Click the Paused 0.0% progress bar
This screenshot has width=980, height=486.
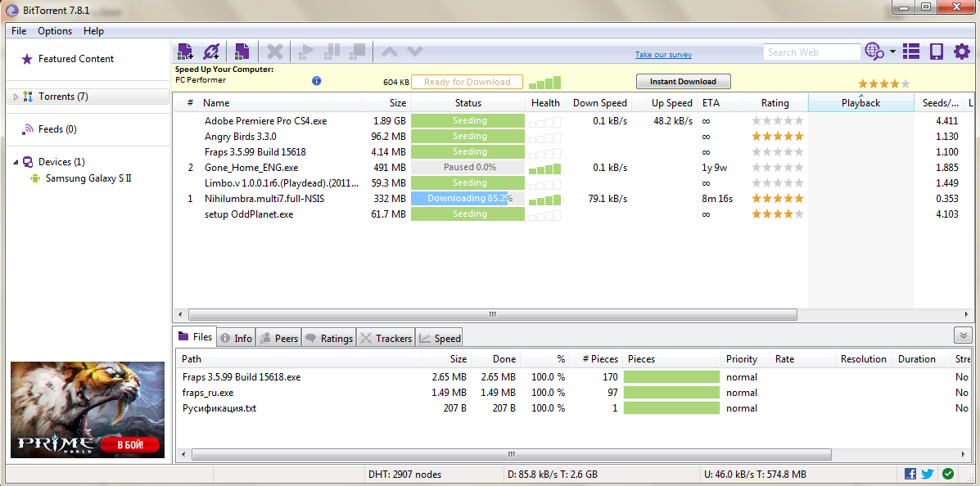tap(467, 168)
